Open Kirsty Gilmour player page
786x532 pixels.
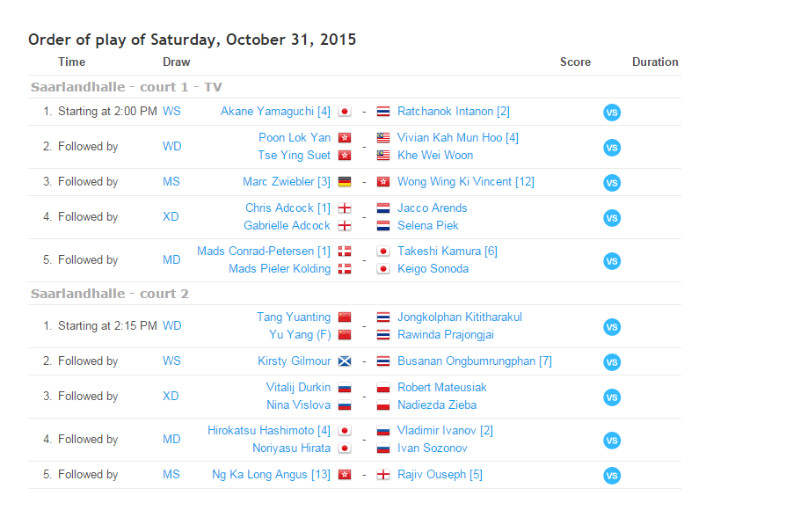point(294,361)
